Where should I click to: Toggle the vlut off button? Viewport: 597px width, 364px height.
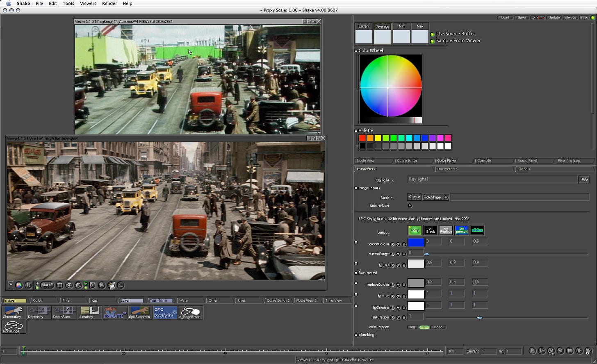click(48, 285)
